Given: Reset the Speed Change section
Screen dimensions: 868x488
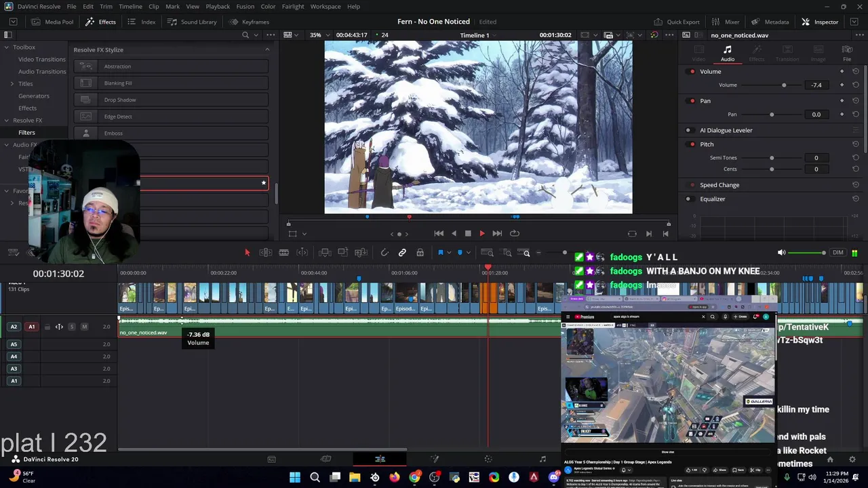Looking at the screenshot, I should tap(856, 185).
